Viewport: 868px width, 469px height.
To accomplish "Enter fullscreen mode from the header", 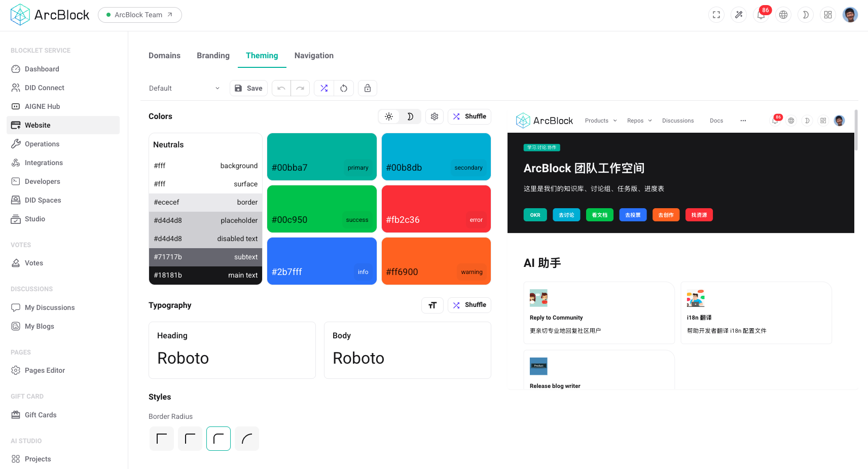I will 716,15.
